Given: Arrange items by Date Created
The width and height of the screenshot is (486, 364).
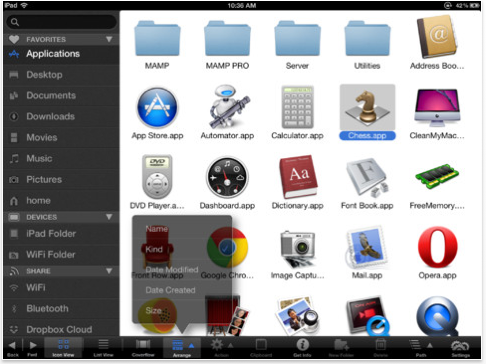Looking at the screenshot, I should [182, 290].
